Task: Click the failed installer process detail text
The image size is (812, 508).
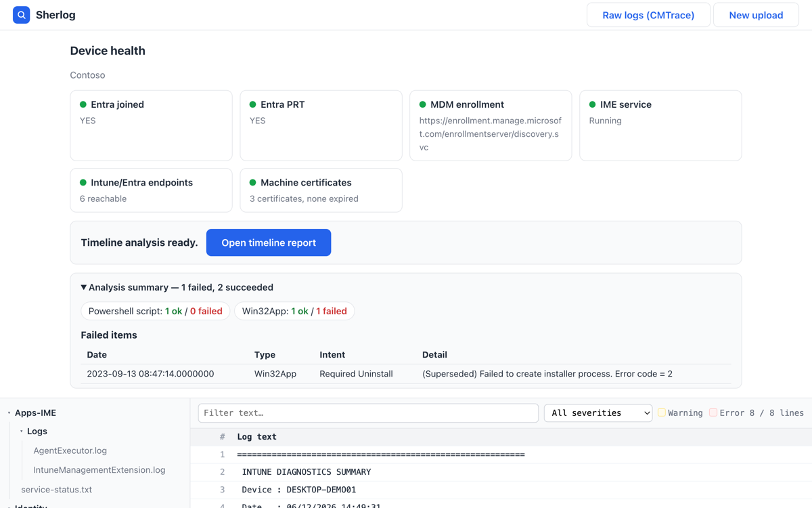Action: 547,374
